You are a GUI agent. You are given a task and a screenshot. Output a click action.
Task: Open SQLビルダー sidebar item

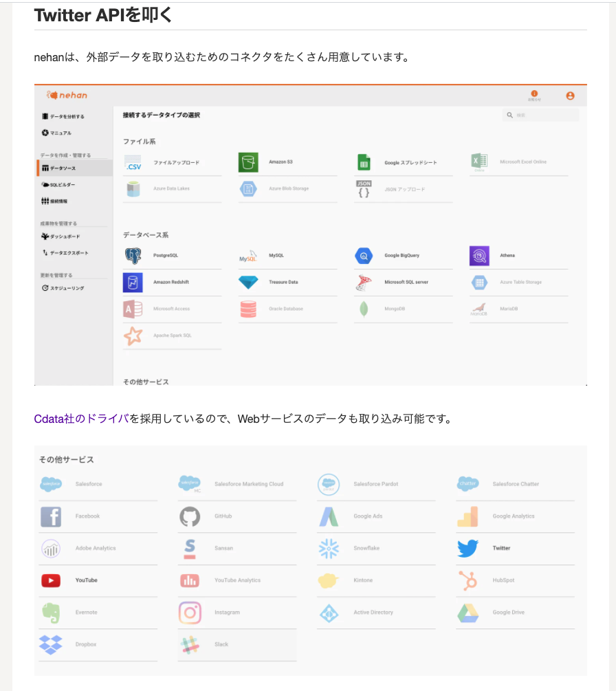click(58, 185)
